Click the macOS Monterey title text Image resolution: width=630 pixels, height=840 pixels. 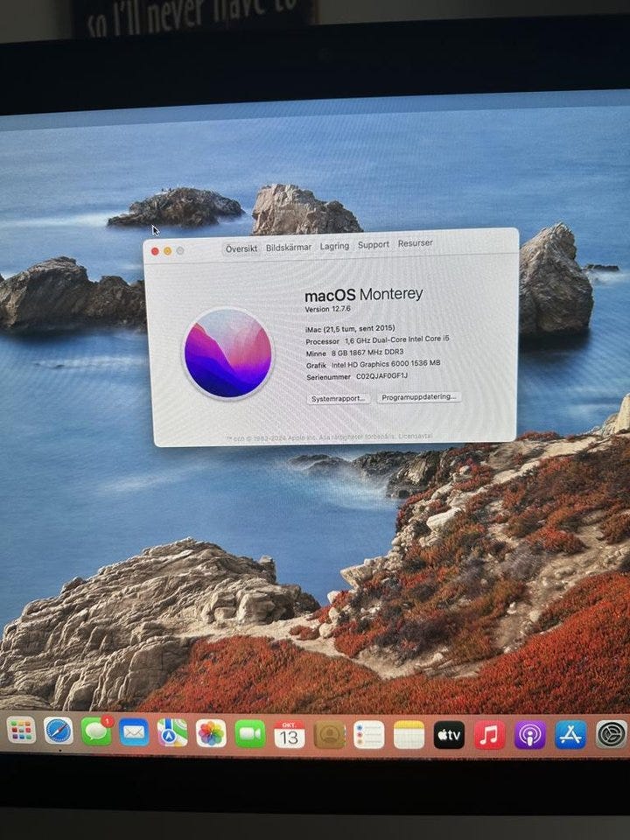tap(364, 295)
